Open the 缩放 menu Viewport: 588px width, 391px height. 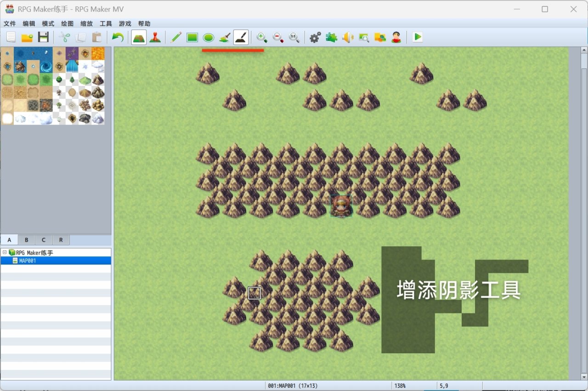pyautogui.click(x=86, y=23)
